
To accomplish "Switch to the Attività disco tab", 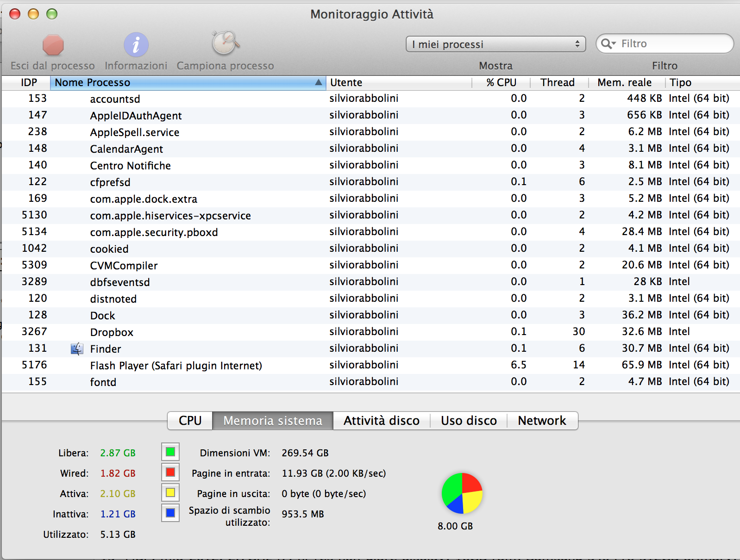I will 382,421.
